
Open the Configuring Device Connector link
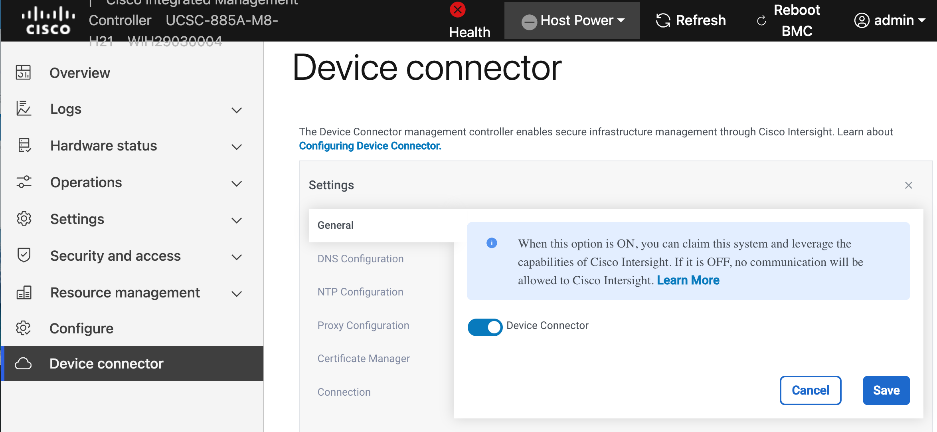tap(370, 146)
